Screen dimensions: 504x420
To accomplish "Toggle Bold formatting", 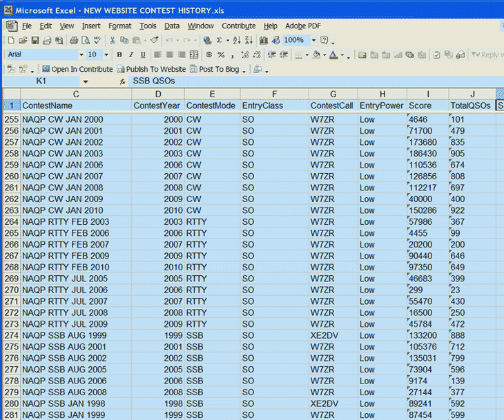I will click(x=119, y=55).
